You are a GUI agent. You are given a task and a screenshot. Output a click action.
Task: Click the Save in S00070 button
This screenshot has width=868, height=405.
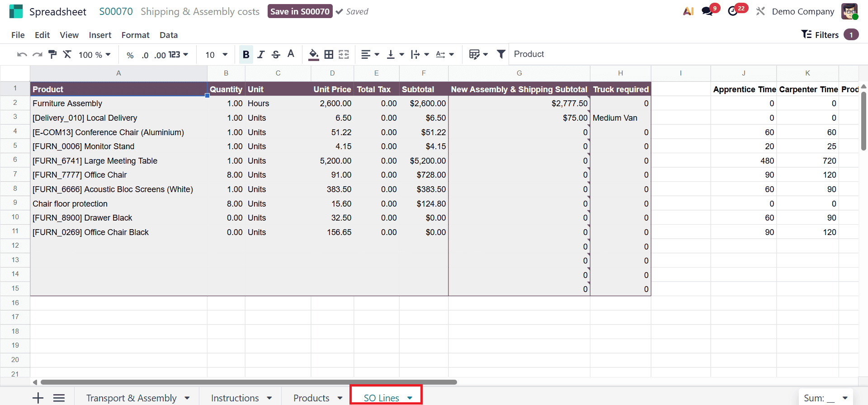point(300,11)
